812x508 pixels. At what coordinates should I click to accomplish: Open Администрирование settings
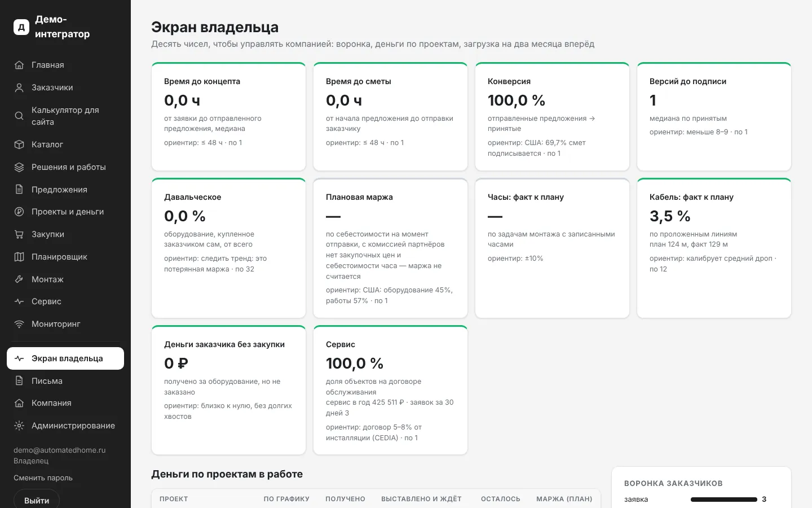click(x=65, y=426)
